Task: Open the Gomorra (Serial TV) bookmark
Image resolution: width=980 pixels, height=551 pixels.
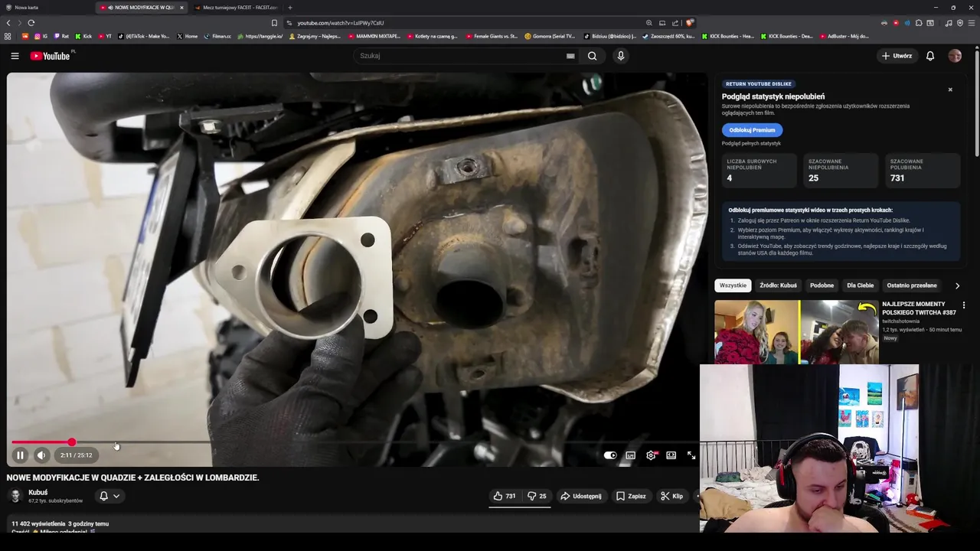Action: pos(550,36)
